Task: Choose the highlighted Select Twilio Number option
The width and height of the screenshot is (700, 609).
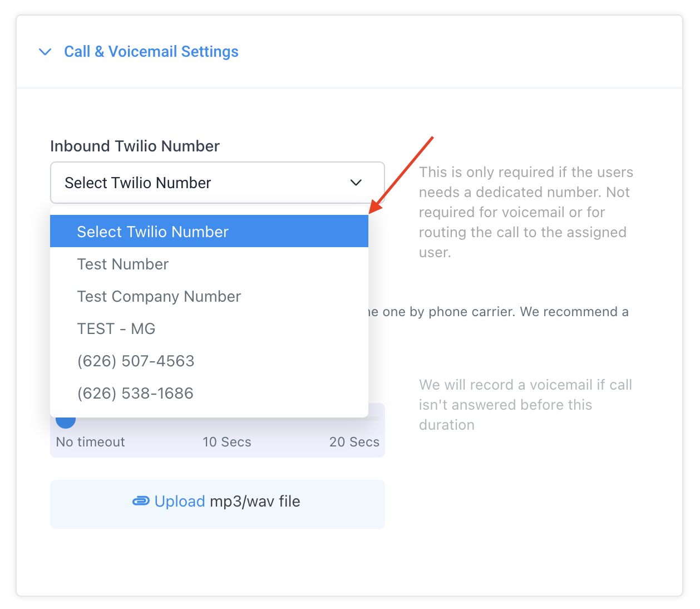Action: pyautogui.click(x=209, y=231)
